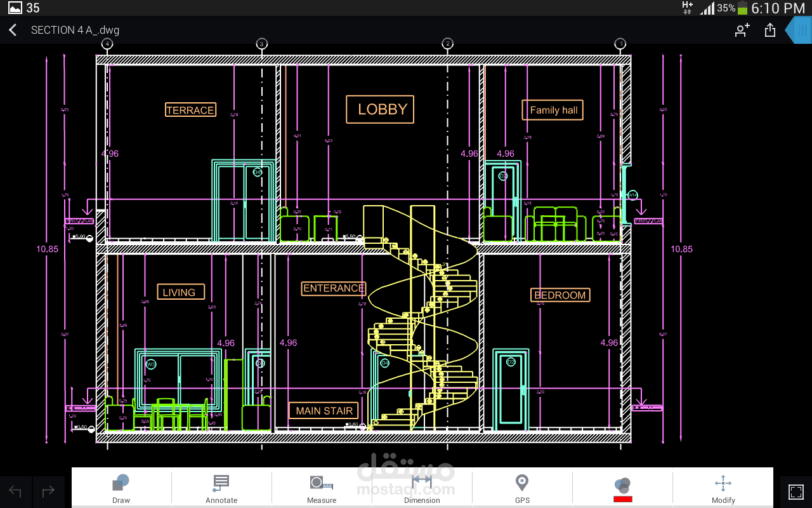Select the LIVING room label
Viewport: 812px width, 508px height.
181,292
